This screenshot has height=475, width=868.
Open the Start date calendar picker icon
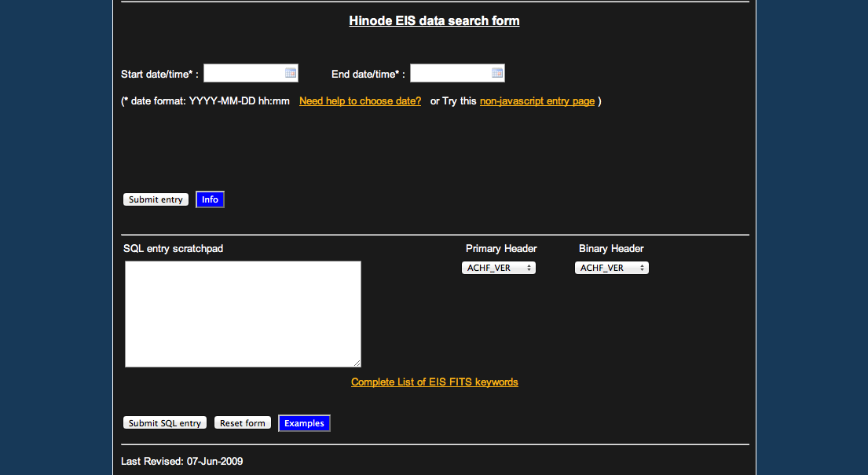click(291, 73)
